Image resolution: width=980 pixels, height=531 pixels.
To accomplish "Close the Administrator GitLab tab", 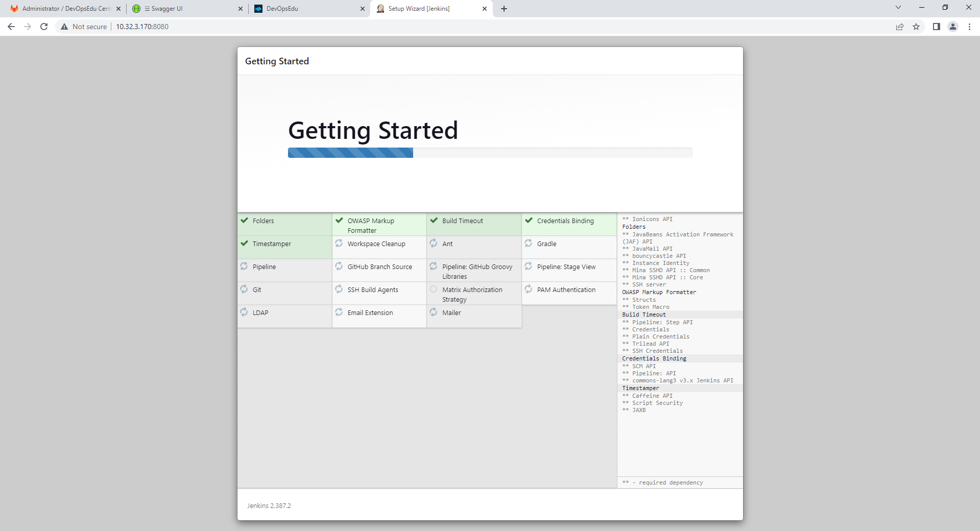I will point(118,9).
